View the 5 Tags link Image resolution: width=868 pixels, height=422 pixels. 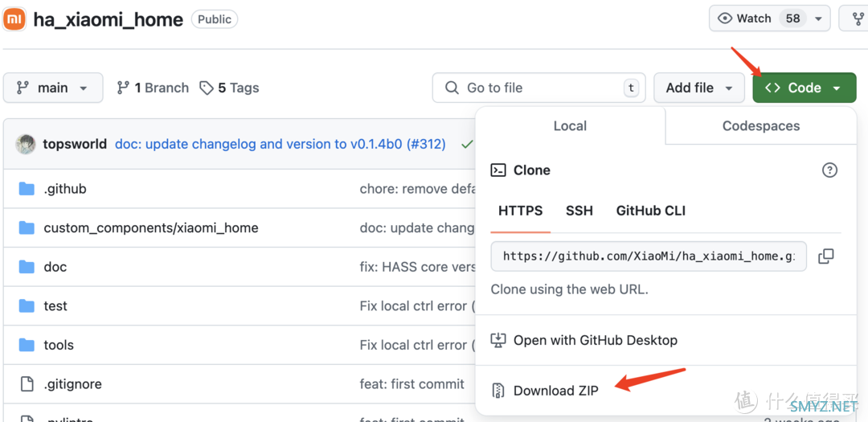point(229,88)
